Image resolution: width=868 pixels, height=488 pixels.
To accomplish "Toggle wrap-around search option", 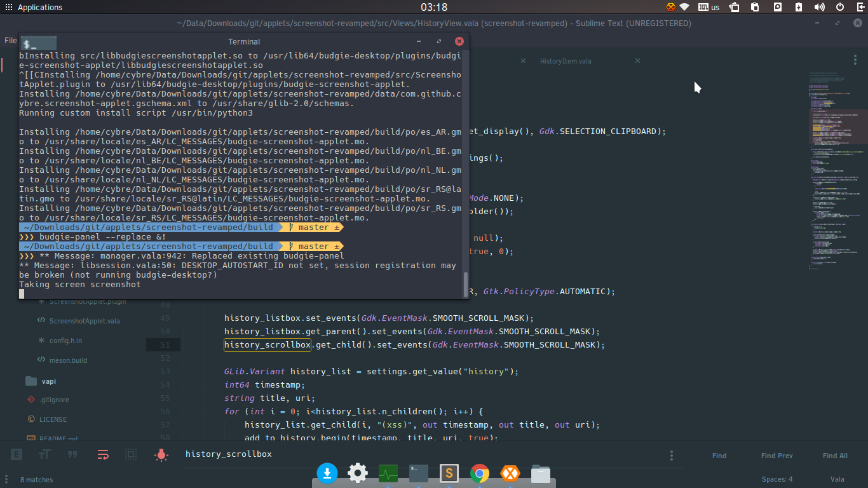I will click(x=103, y=454).
